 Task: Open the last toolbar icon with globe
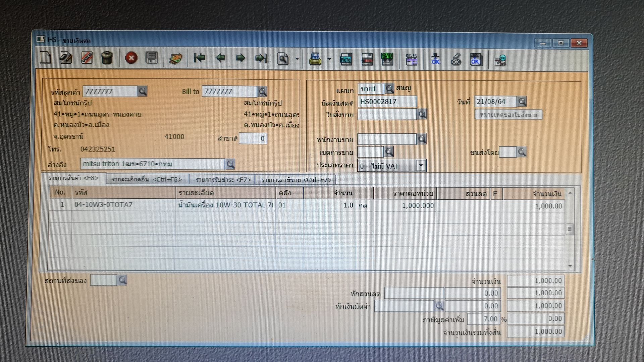pyautogui.click(x=500, y=60)
